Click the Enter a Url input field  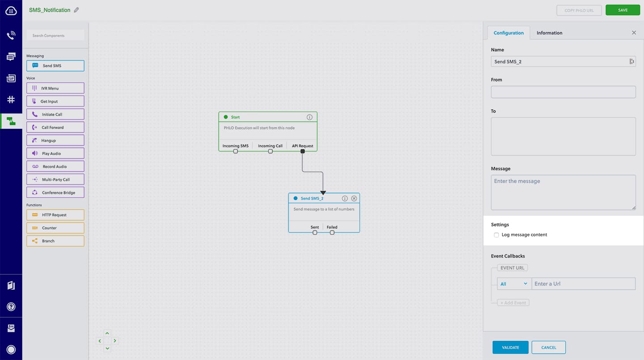click(583, 284)
